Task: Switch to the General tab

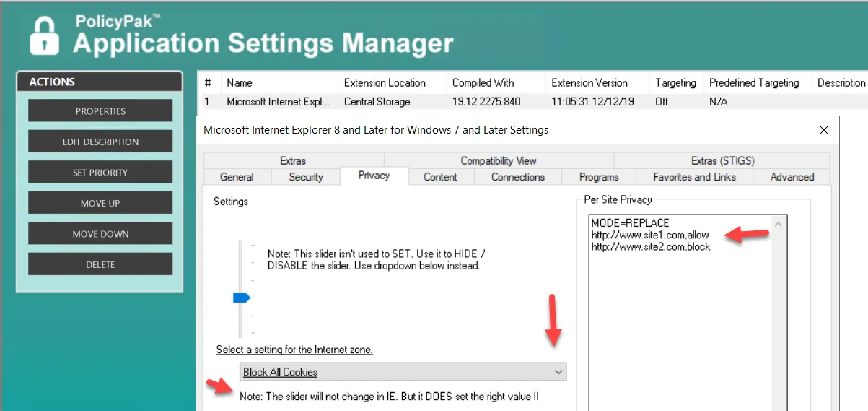Action: click(237, 177)
